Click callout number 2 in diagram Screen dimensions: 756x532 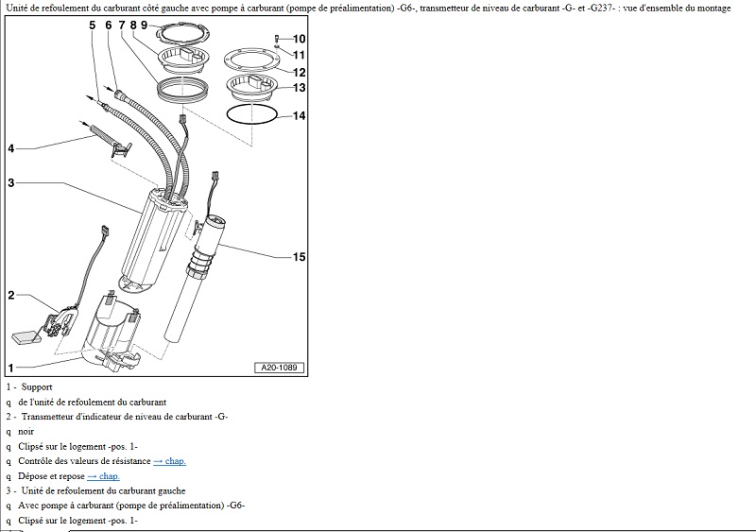click(x=10, y=295)
